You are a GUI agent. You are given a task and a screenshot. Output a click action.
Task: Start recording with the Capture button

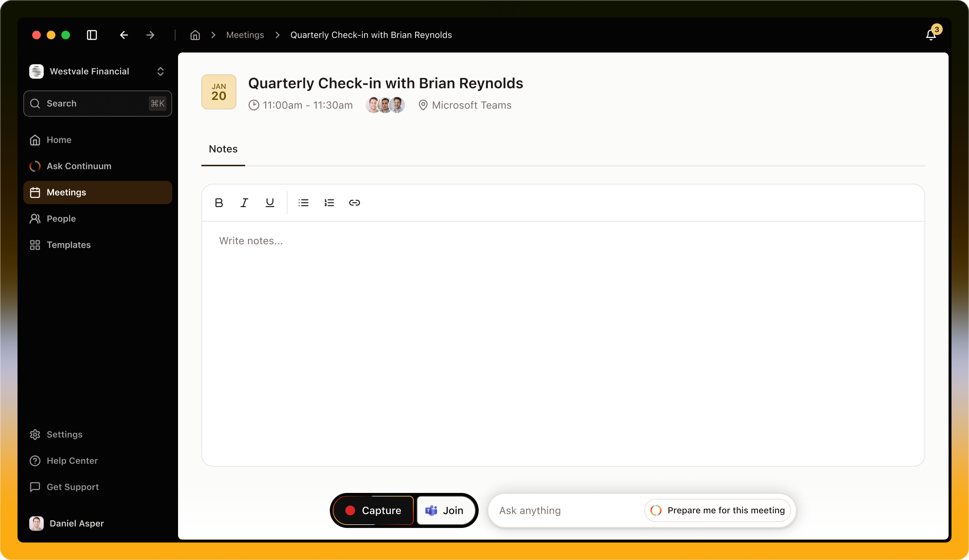pyautogui.click(x=373, y=510)
